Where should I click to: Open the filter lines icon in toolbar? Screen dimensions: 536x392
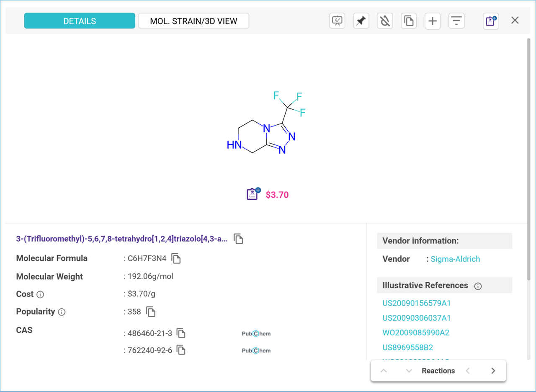[456, 21]
